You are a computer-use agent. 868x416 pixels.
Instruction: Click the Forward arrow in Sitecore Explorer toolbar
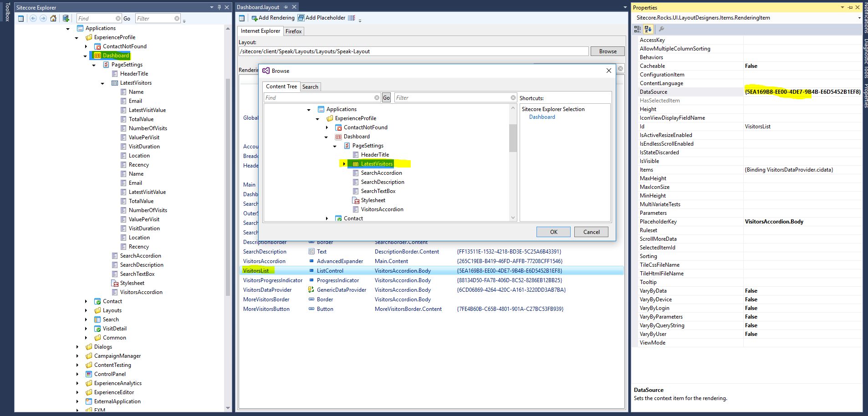point(43,18)
